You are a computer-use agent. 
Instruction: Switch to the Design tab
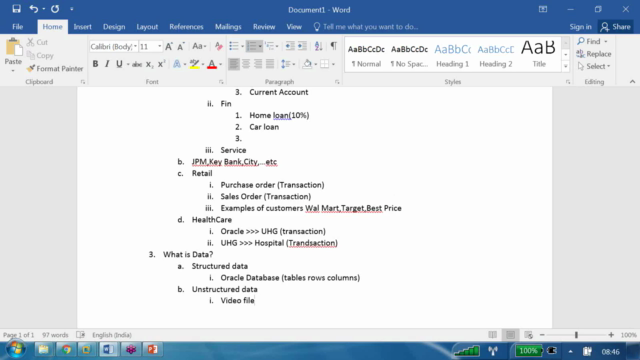click(114, 27)
